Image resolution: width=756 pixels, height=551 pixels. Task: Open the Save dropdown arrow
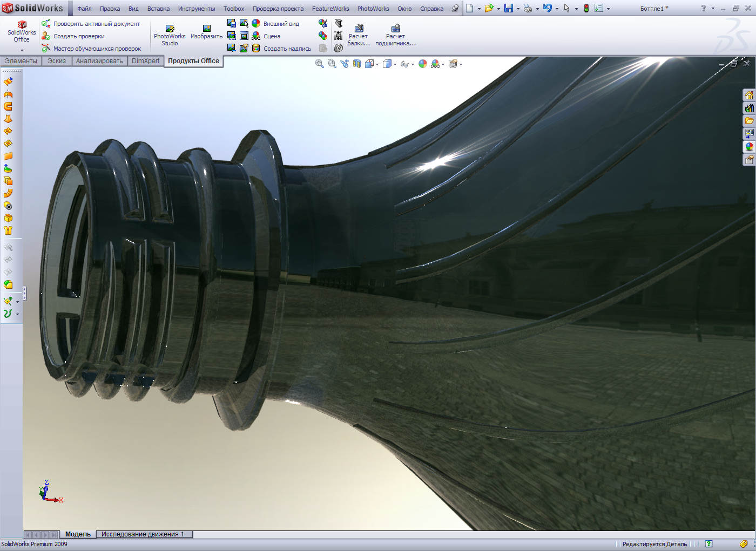[518, 9]
